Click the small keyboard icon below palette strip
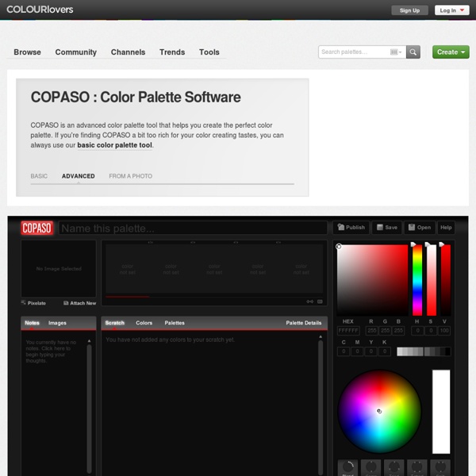476x476 pixels. tap(320, 301)
